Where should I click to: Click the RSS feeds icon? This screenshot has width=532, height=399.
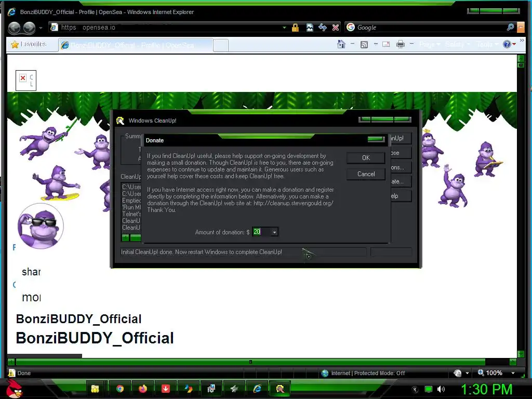(x=364, y=45)
